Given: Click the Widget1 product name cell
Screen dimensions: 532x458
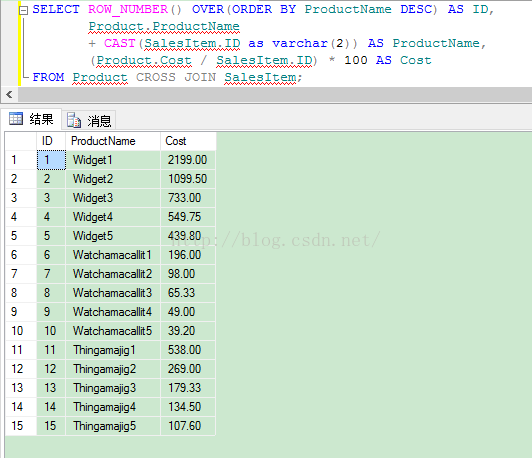Looking at the screenshot, I should 113,160.
